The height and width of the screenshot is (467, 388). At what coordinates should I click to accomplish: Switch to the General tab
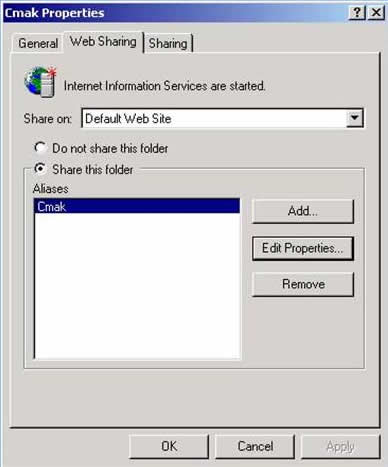[x=38, y=44]
